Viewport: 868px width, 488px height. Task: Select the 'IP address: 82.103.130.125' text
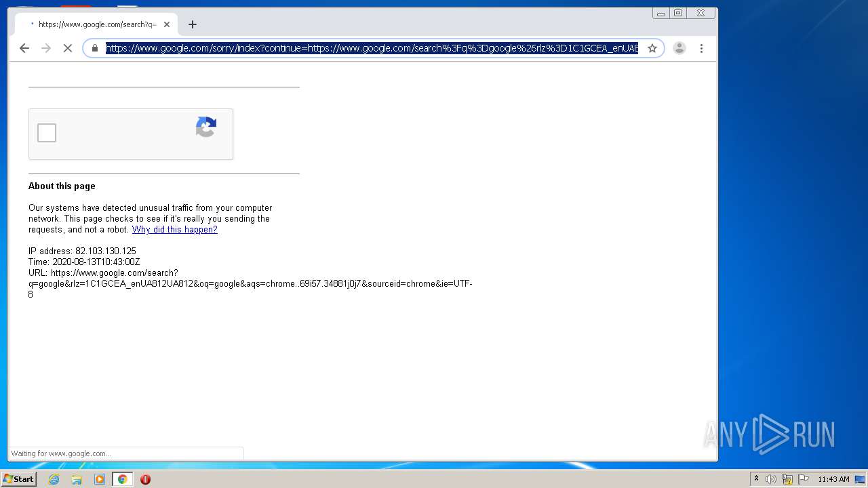tap(82, 251)
